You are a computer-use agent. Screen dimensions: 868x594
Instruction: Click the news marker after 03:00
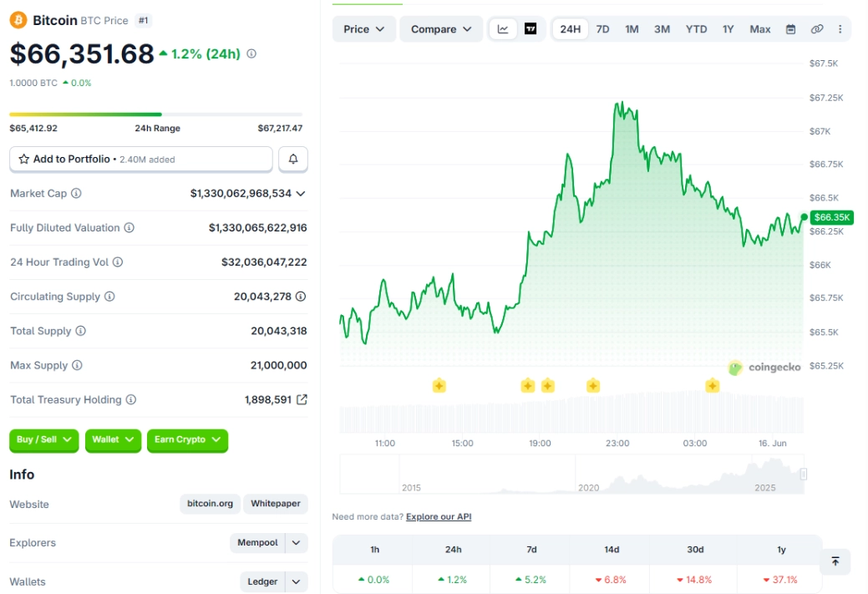pyautogui.click(x=713, y=385)
